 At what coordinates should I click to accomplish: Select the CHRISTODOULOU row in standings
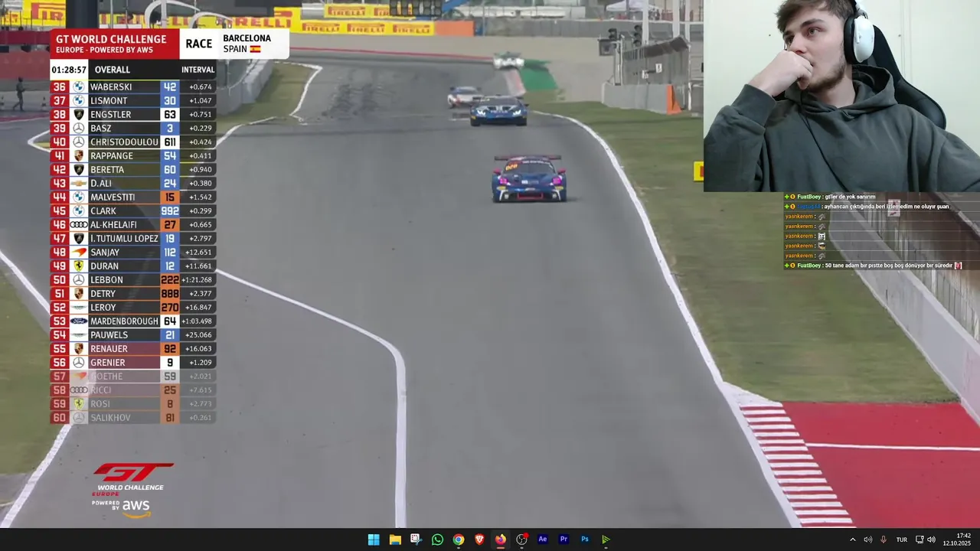pyautogui.click(x=133, y=142)
